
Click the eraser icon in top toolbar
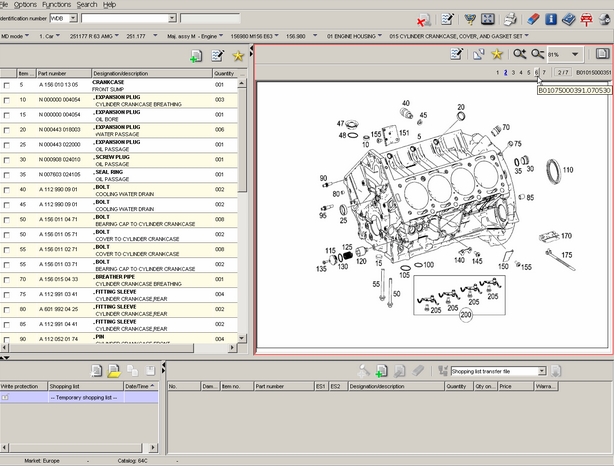pos(533,19)
